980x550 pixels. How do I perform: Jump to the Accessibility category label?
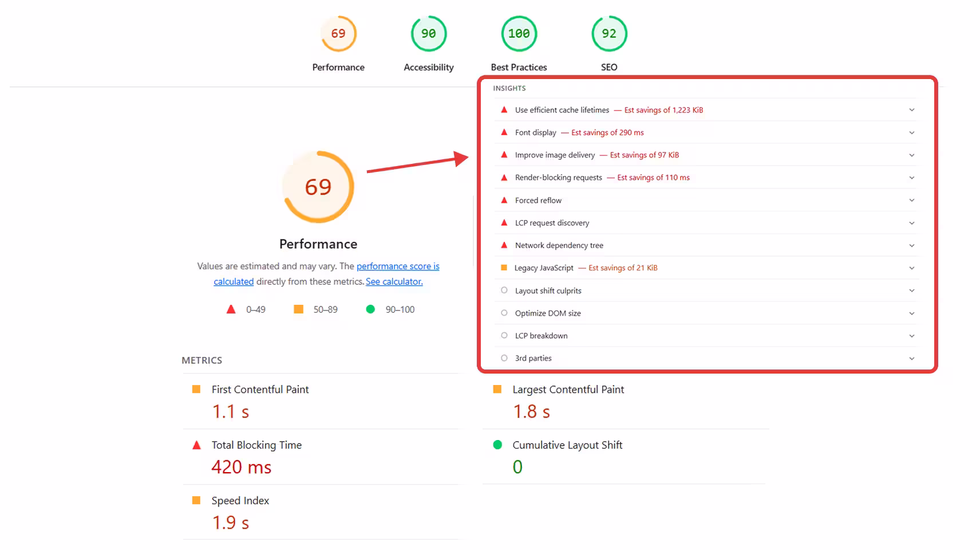pyautogui.click(x=429, y=67)
